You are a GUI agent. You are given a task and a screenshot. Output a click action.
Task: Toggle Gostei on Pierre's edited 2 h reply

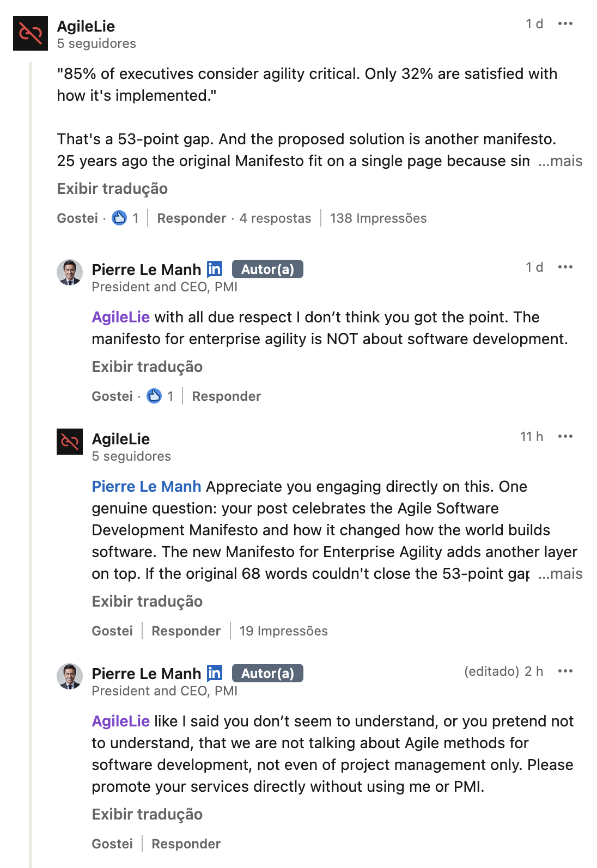[x=112, y=844]
